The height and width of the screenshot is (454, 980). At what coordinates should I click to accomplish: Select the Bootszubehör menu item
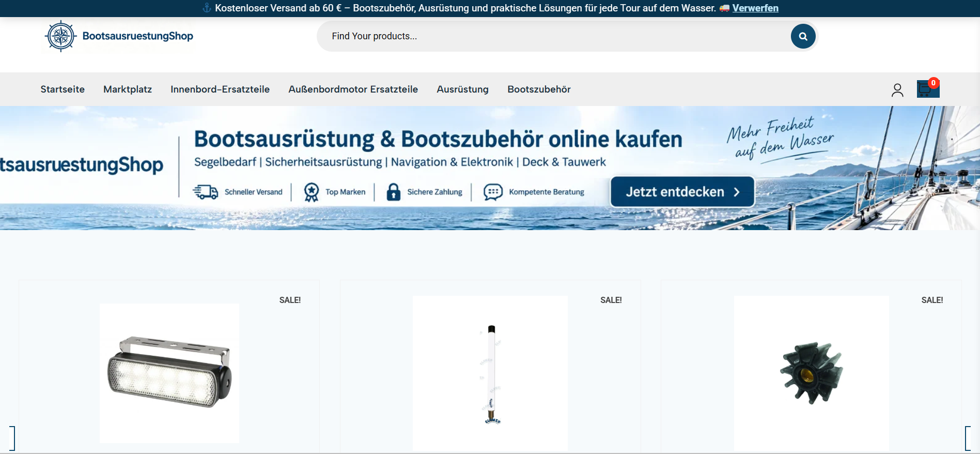tap(539, 89)
